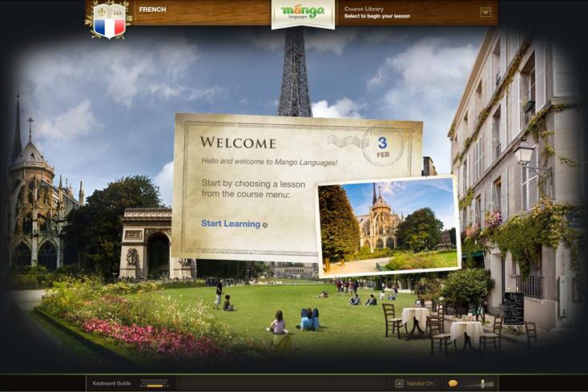
Task: Adjust the volume slider handle
Action: coord(483,384)
